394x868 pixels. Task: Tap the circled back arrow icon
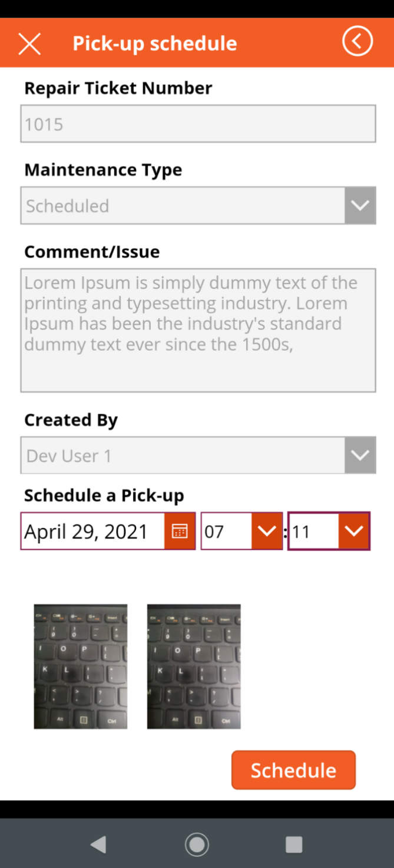coord(357,41)
